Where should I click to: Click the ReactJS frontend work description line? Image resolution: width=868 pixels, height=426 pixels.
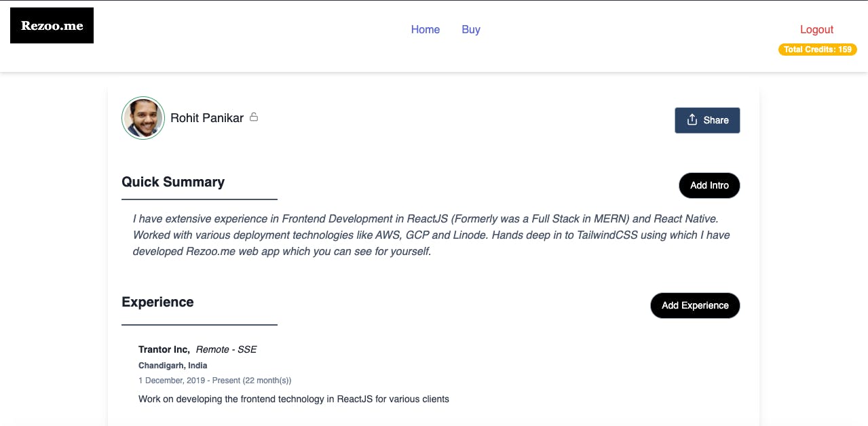click(294, 399)
